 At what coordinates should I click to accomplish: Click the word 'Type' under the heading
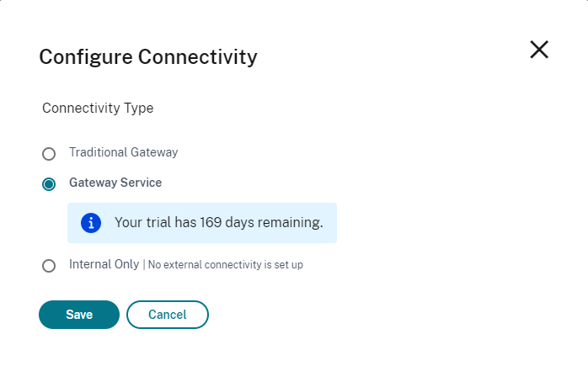(x=139, y=108)
